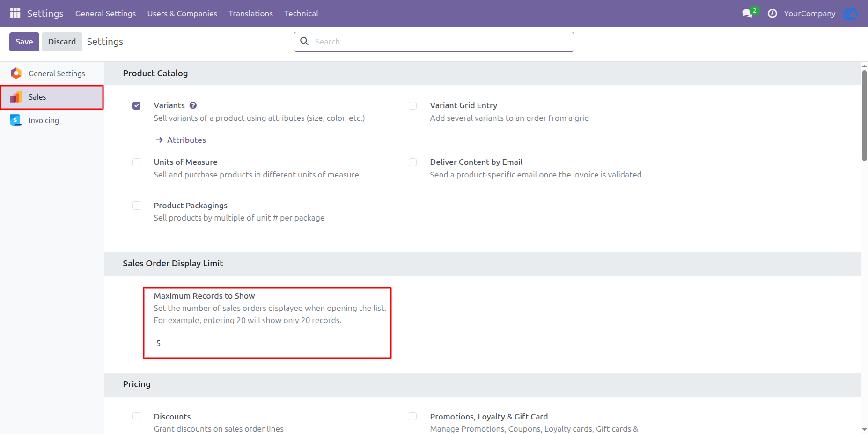Click the search magnifier icon
Screen dimensions: 868x434
[304, 41]
